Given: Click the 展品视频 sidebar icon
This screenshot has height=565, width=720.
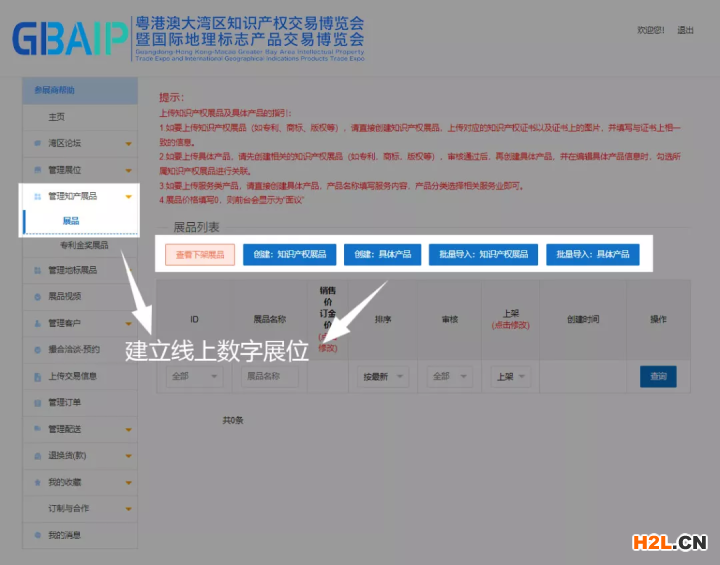Looking at the screenshot, I should coord(38,297).
